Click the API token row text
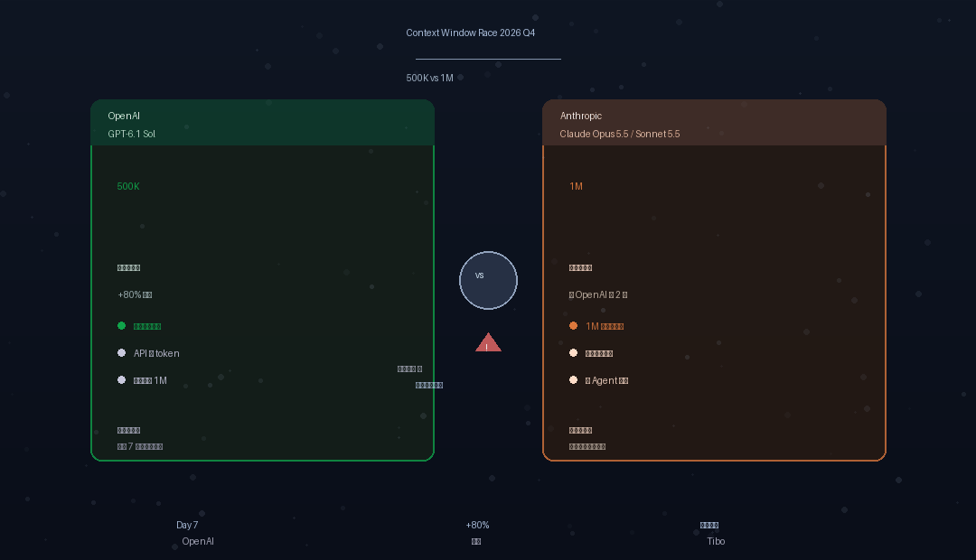 tap(156, 353)
